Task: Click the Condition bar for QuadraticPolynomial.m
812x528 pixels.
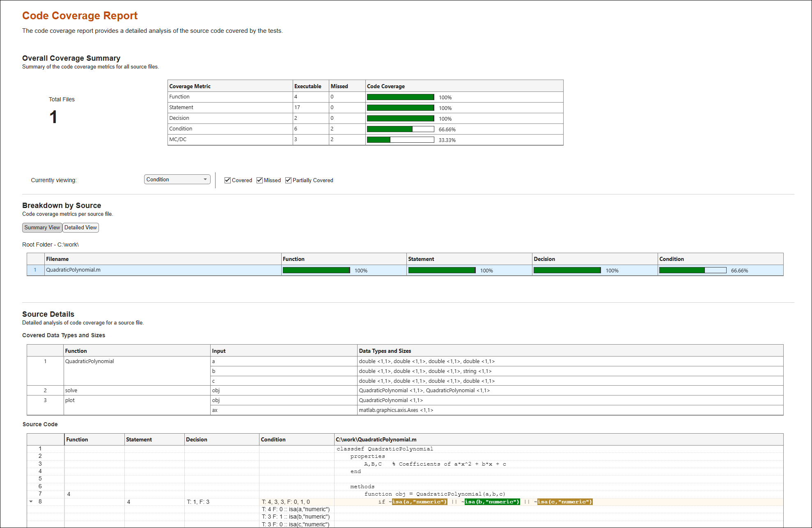Action: pyautogui.click(x=693, y=270)
